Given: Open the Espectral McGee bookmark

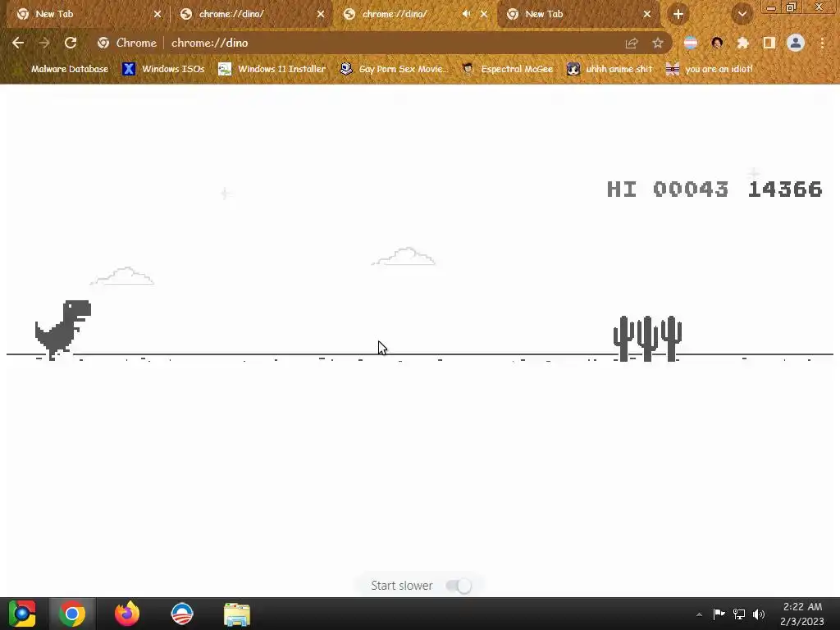Looking at the screenshot, I should (x=507, y=69).
